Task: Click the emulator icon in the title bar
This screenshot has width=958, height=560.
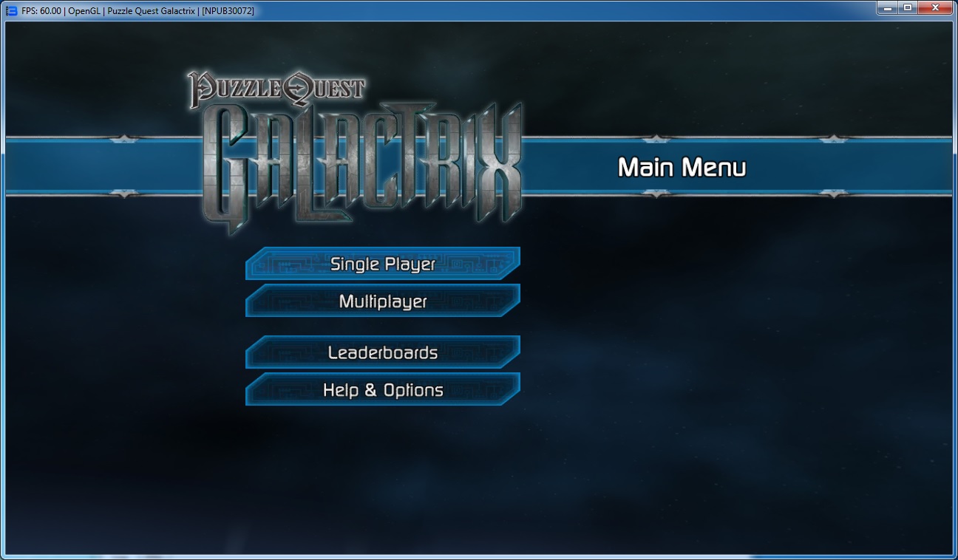Action: click(x=11, y=10)
